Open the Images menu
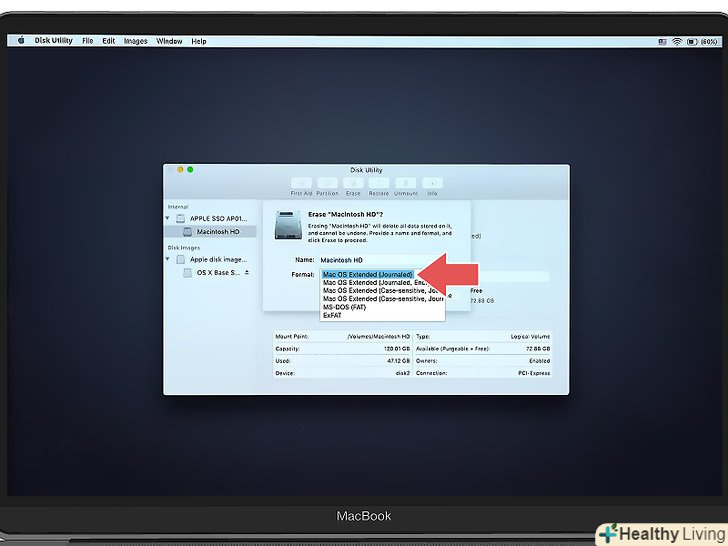The width and height of the screenshot is (728, 546). (136, 41)
